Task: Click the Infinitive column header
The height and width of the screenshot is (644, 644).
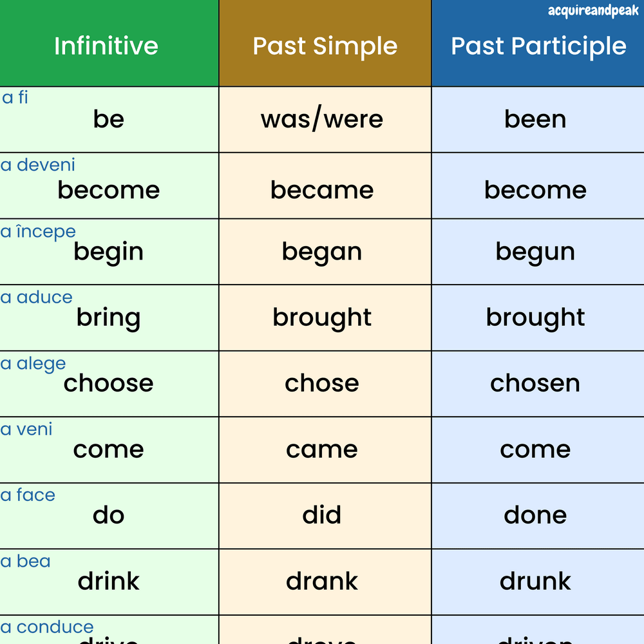Action: pyautogui.click(x=106, y=46)
